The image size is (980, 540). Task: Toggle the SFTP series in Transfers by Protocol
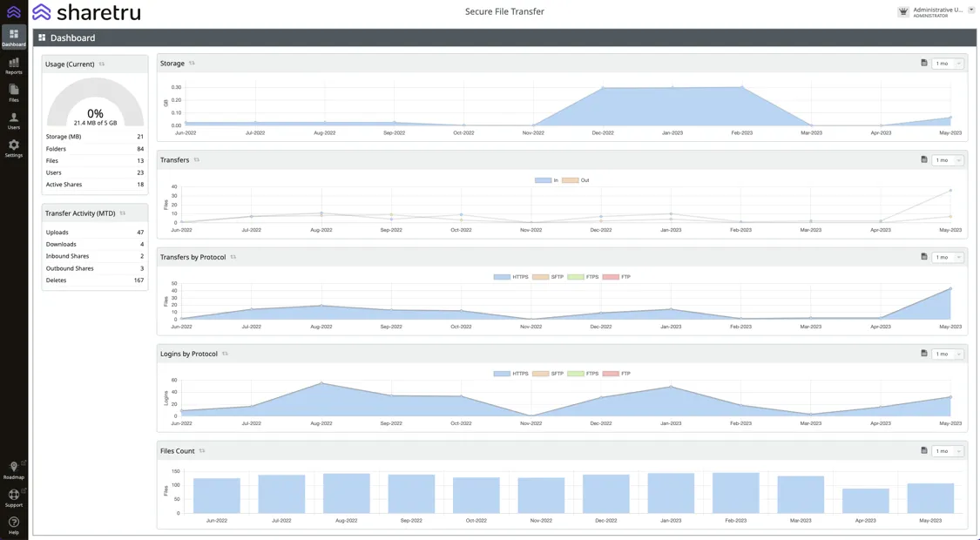(x=548, y=277)
